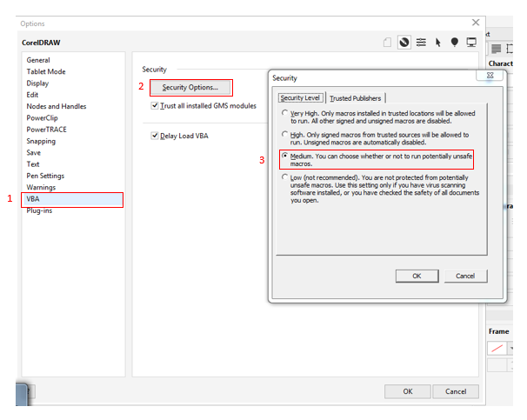Select Tablet Mode in the options list
The width and height of the screenshot is (527, 420).
point(46,71)
